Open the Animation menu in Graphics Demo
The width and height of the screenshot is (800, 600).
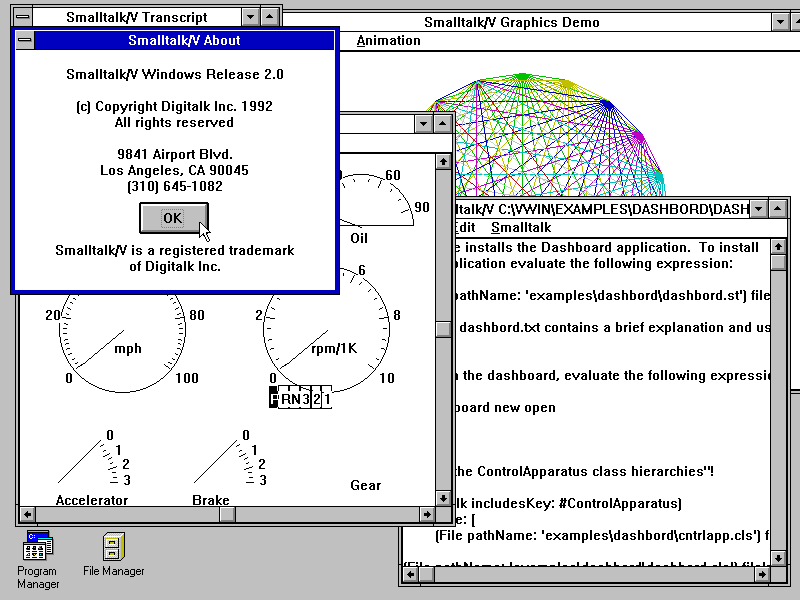point(388,40)
